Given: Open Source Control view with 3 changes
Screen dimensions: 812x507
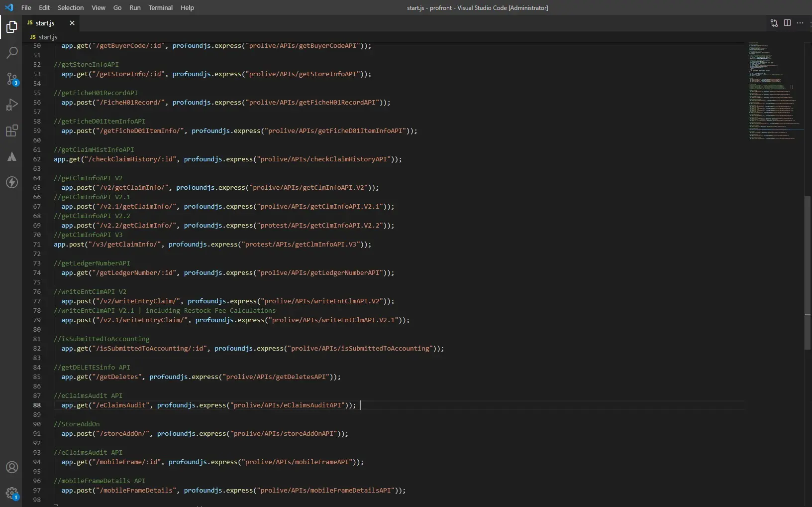Looking at the screenshot, I should pos(11,79).
